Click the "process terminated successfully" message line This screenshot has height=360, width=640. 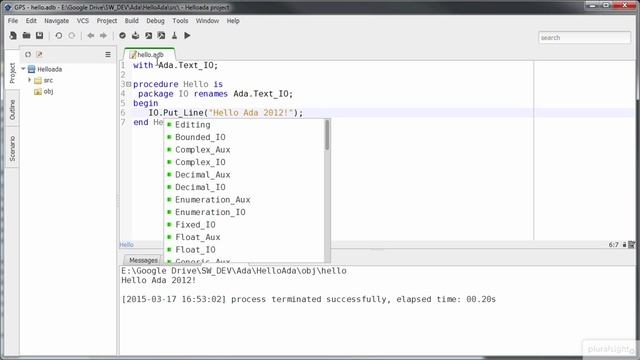pyautogui.click(x=308, y=299)
